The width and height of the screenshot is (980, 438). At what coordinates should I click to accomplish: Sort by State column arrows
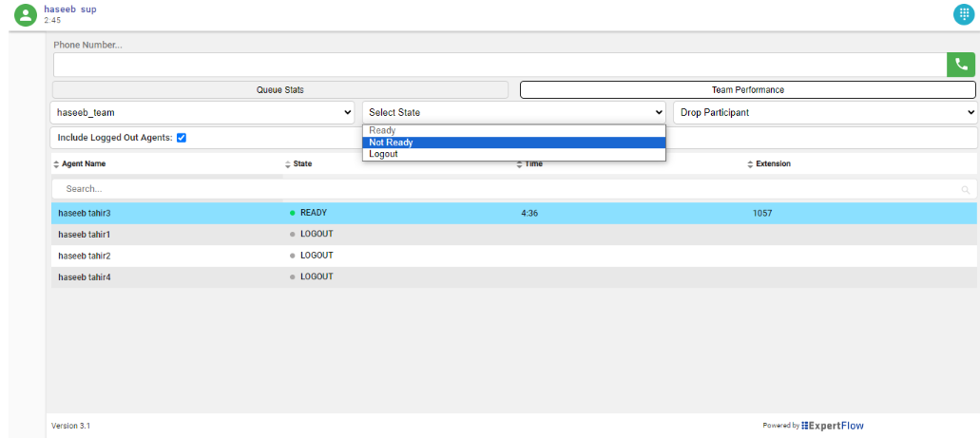(x=288, y=164)
